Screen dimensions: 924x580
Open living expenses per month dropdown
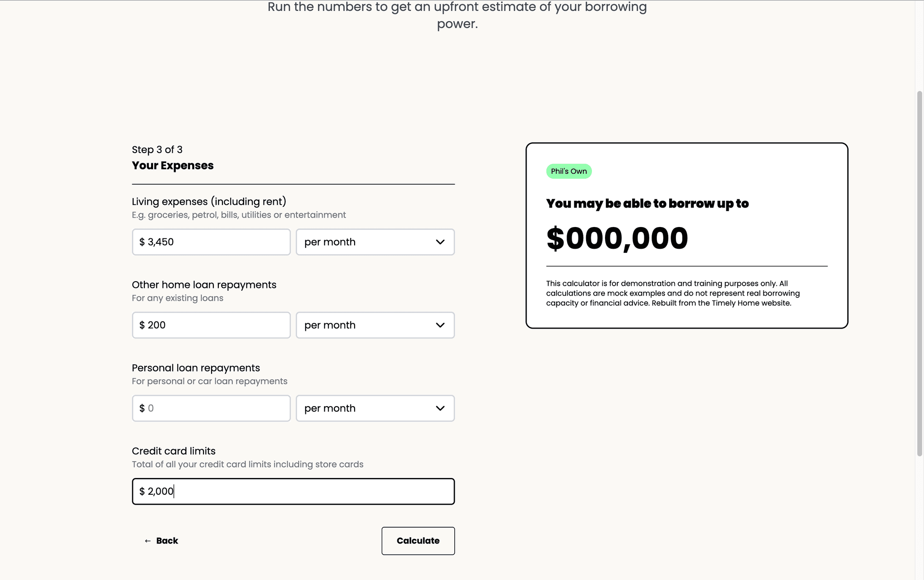pos(375,242)
